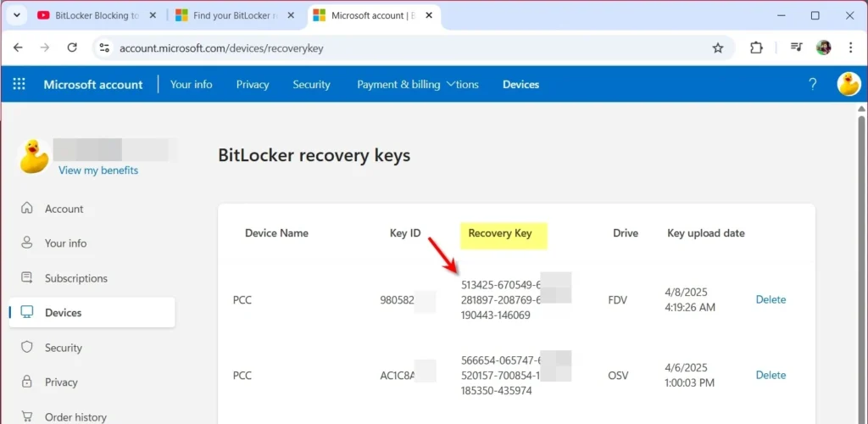Switch to the Find your BitLocker tab
868x424 pixels.
point(236,15)
